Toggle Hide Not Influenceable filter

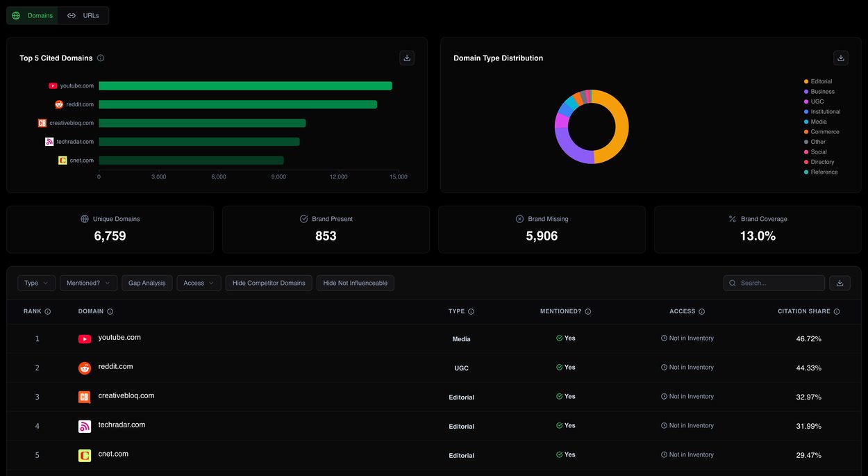point(356,283)
